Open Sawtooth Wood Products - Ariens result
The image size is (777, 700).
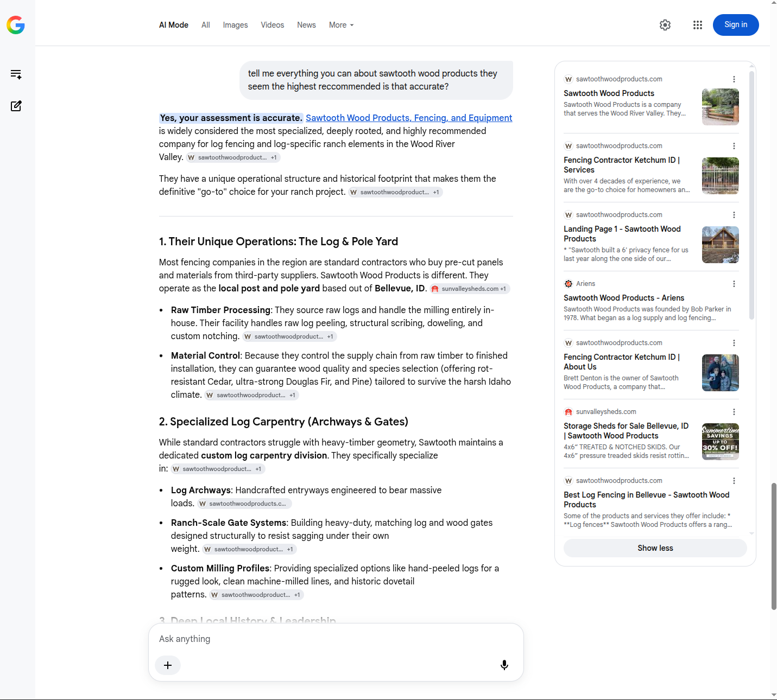click(624, 298)
